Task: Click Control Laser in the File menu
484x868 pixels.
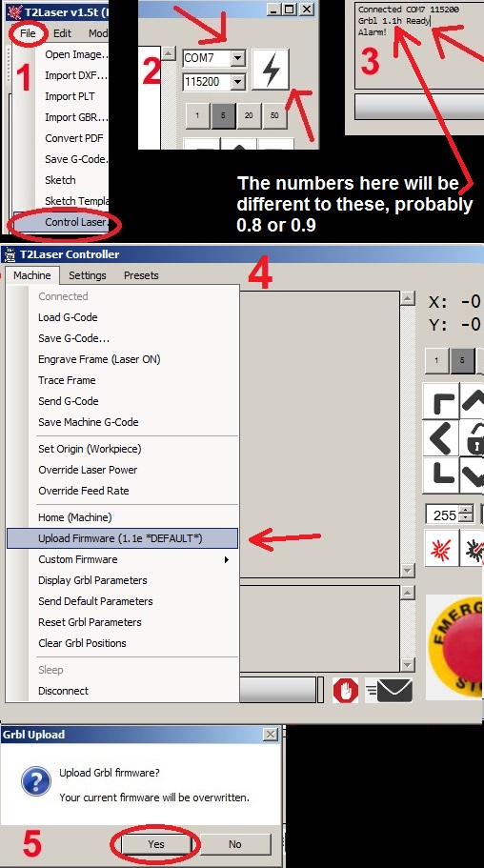Action: 68,222
